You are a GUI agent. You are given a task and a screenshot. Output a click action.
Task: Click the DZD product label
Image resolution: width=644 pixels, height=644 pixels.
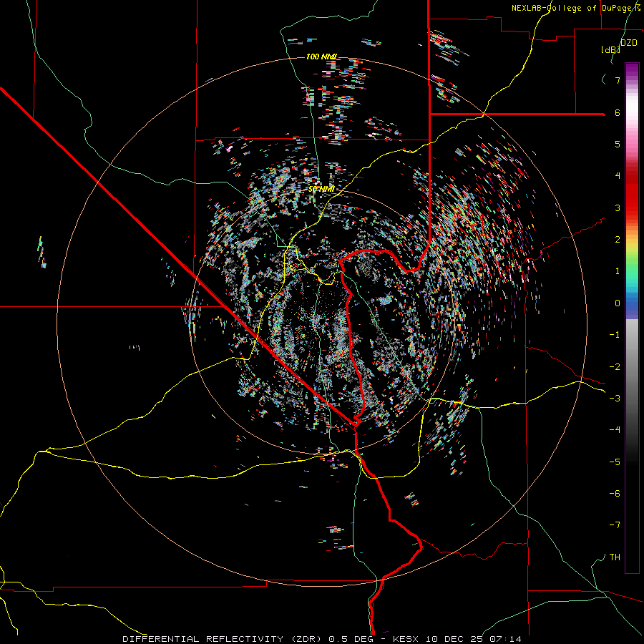[629, 43]
